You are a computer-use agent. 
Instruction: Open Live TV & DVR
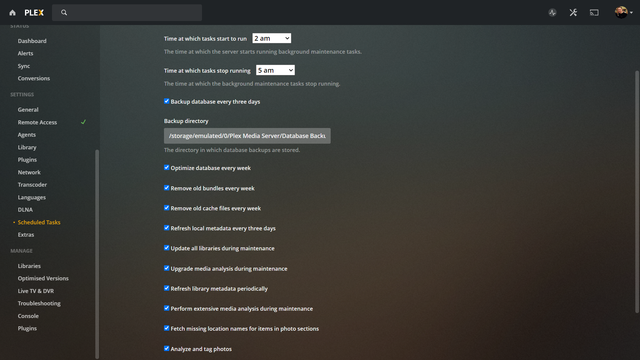(36, 291)
